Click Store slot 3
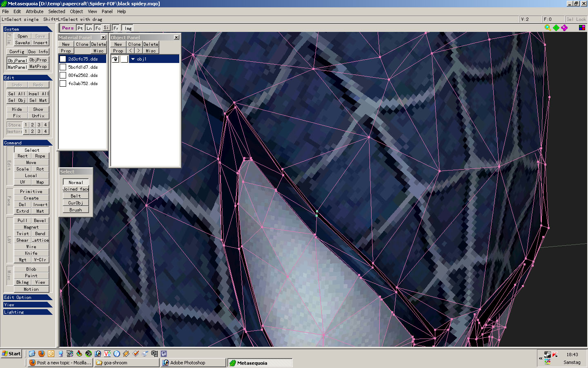Image resolution: width=588 pixels, height=368 pixels. [x=39, y=125]
